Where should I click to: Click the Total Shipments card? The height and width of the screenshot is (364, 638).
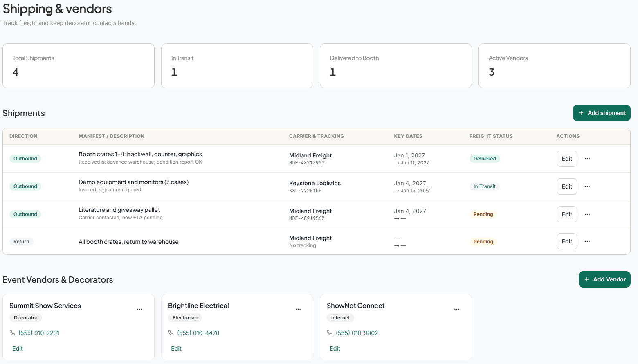tap(79, 66)
